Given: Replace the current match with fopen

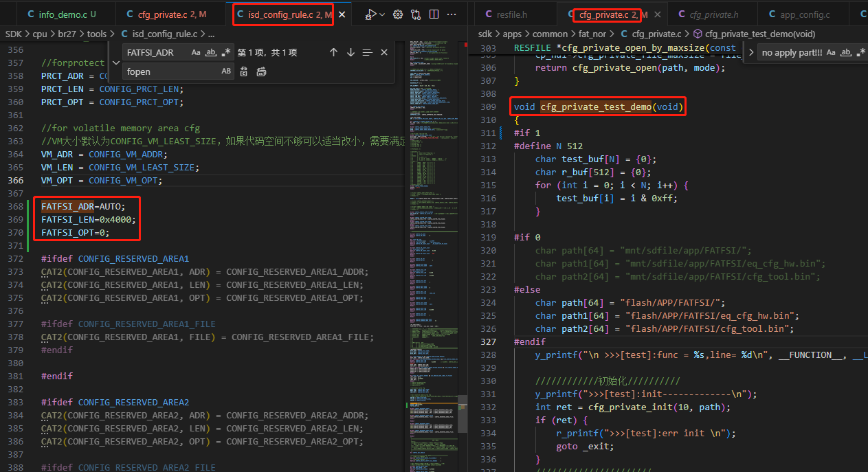Looking at the screenshot, I should point(244,71).
